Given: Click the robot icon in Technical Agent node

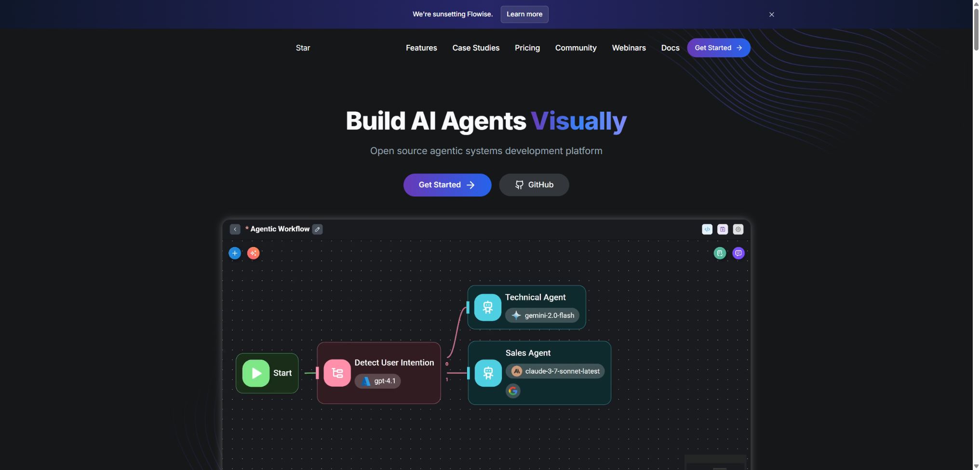Looking at the screenshot, I should tap(488, 307).
